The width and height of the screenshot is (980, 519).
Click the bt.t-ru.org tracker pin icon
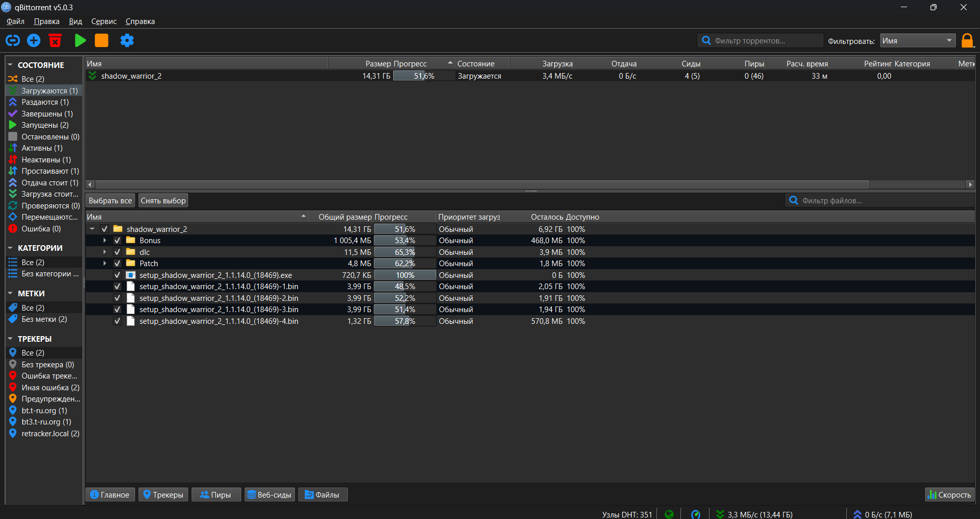tap(13, 410)
